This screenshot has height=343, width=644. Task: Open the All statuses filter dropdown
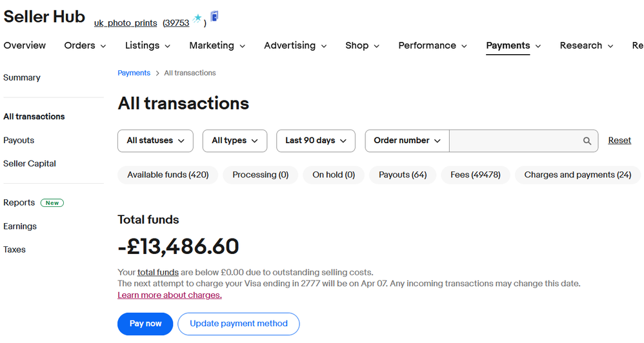click(x=156, y=141)
